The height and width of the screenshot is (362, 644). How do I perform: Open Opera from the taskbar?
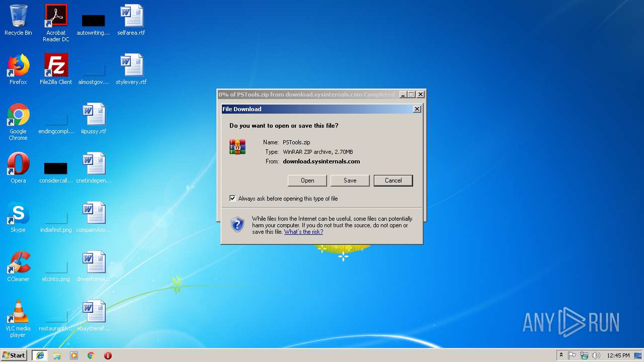(x=108, y=355)
